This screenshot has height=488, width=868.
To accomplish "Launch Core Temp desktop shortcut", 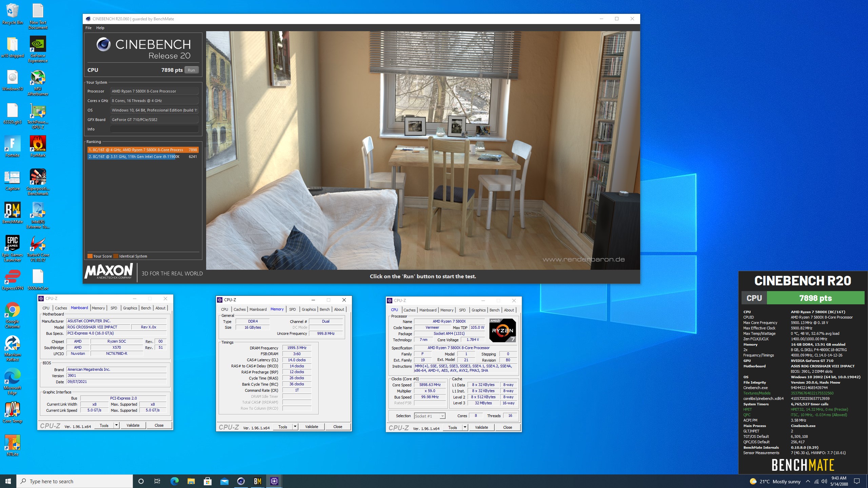I will tap(12, 412).
